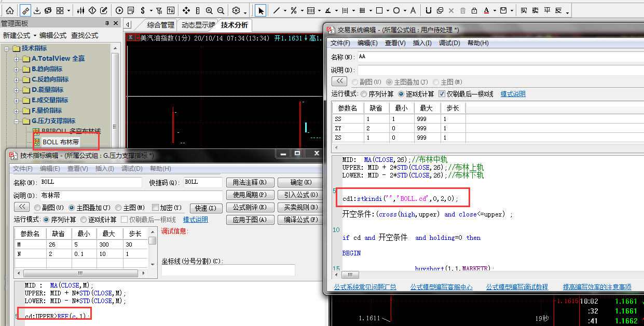Open 调试(D) menu in trading system editor

449,43
